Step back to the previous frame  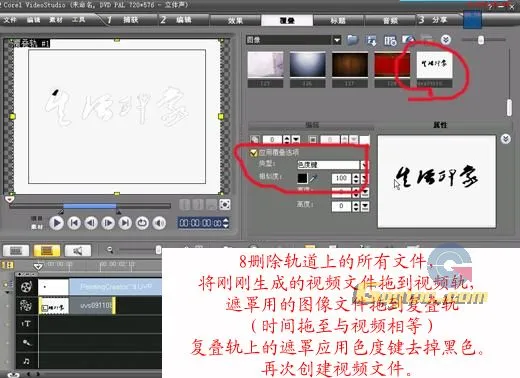[x=91, y=223]
